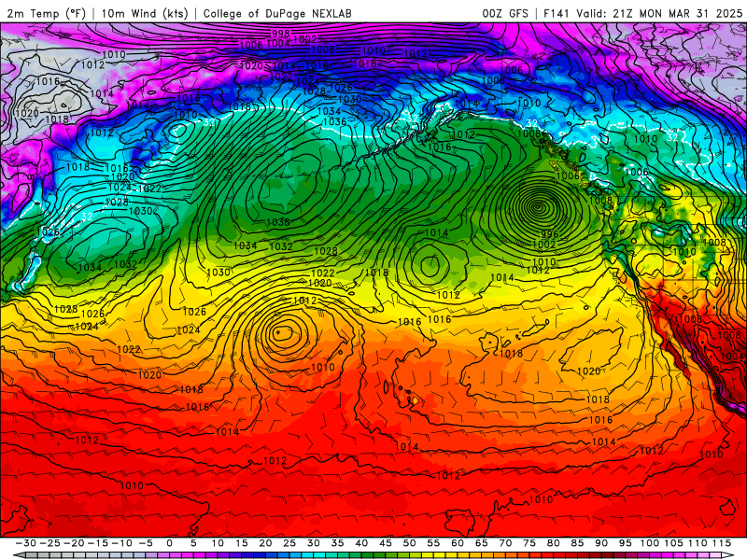Click the -30 value on the color scale
Viewport: 747px width, 560px height.
[x=26, y=543]
